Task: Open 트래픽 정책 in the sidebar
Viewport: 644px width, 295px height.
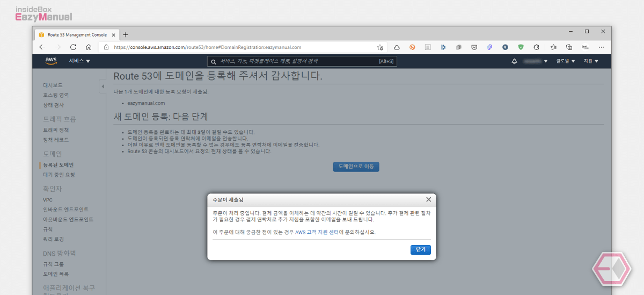Action: 56,130
